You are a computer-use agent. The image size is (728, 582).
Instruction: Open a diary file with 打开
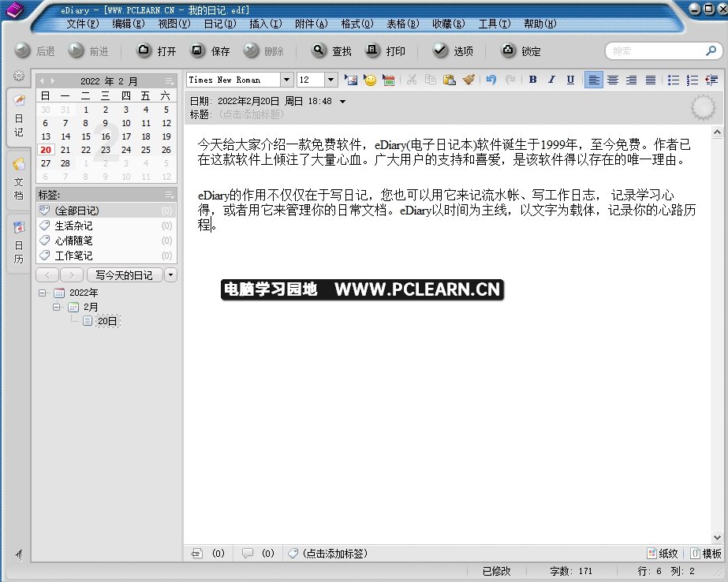pyautogui.click(x=156, y=50)
